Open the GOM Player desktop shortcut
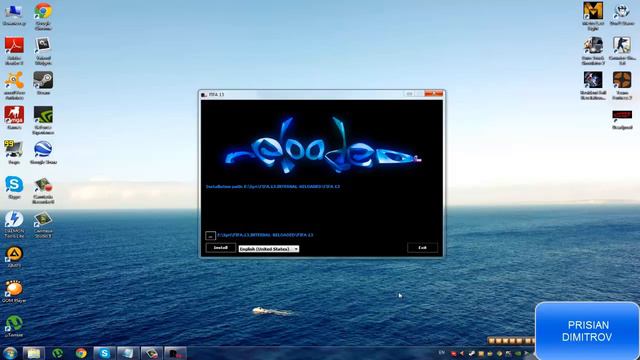 [14, 292]
